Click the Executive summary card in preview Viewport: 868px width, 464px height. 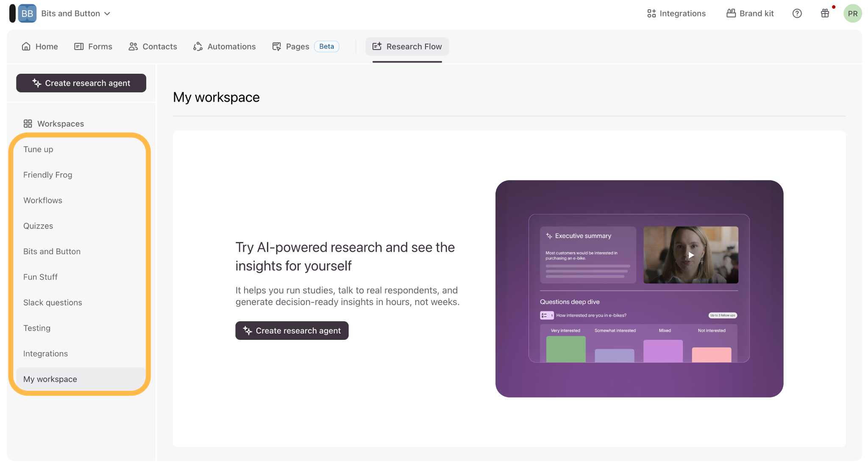tap(588, 255)
